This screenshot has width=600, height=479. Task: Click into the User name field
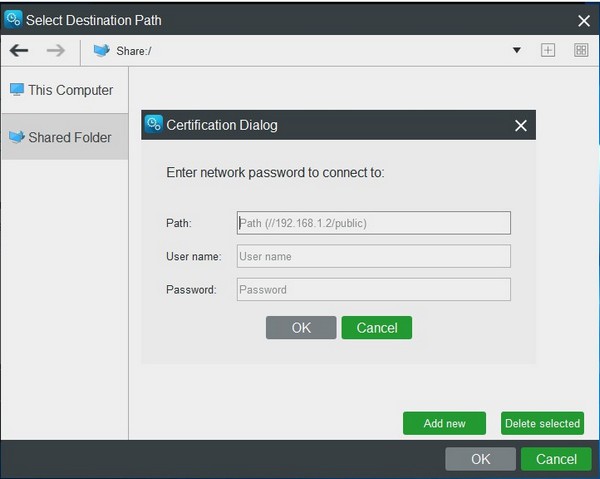pos(373,256)
